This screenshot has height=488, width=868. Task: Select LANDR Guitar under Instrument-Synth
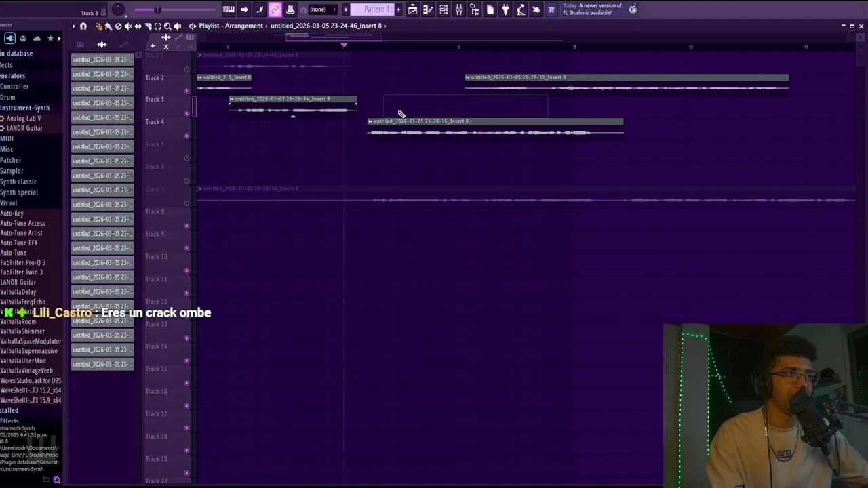click(24, 128)
